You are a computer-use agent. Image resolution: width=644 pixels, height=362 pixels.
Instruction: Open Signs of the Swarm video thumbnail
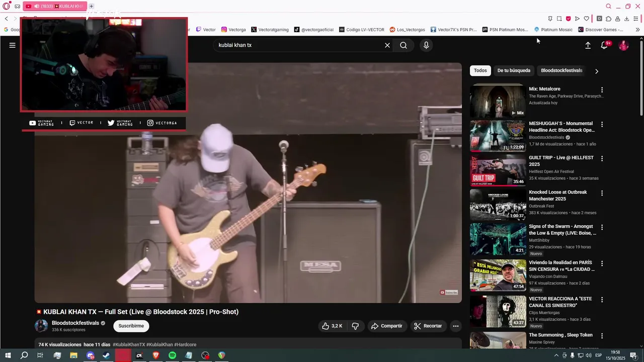coord(498,239)
